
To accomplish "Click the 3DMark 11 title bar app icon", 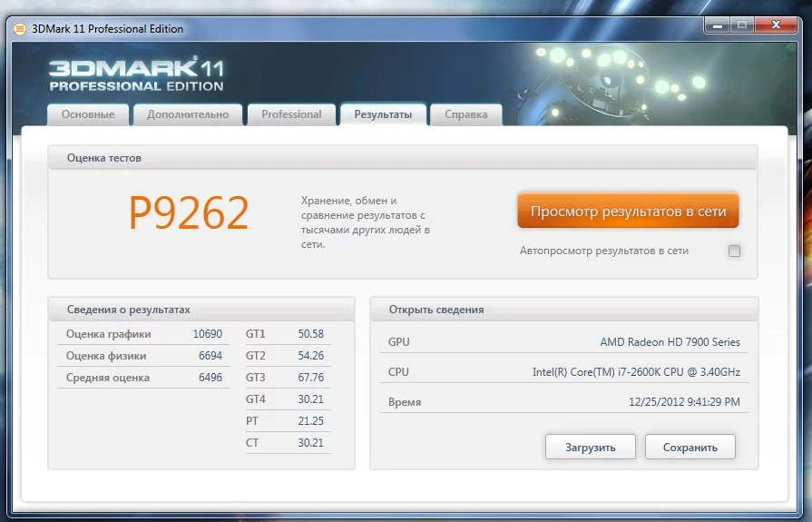I will [x=19, y=28].
